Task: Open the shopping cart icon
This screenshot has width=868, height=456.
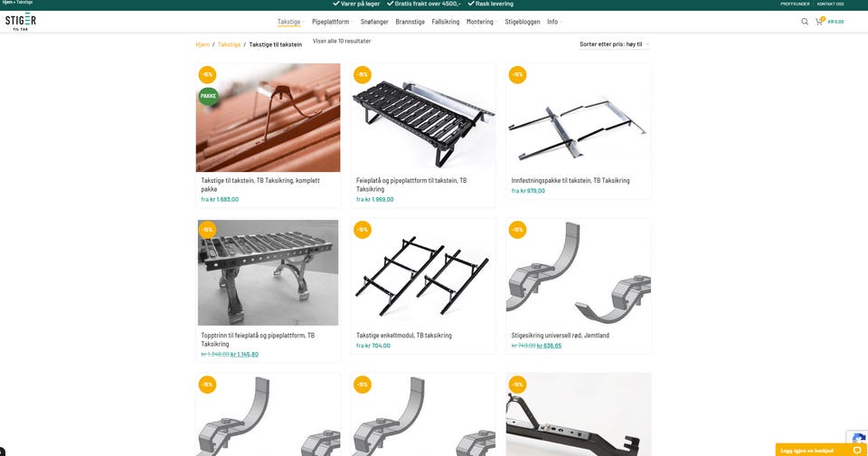Action: point(819,22)
